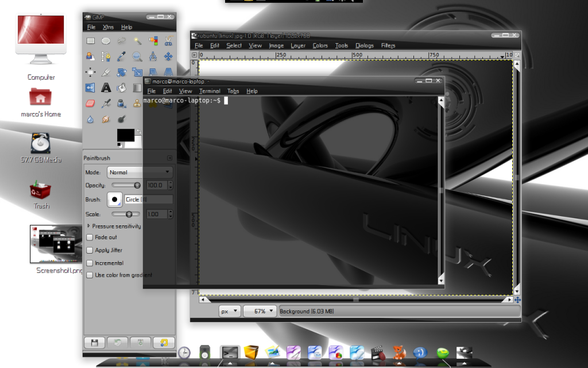588x368 pixels.
Task: Select the Rectangle Select tool in GIMP toolbox
Action: 90,41
